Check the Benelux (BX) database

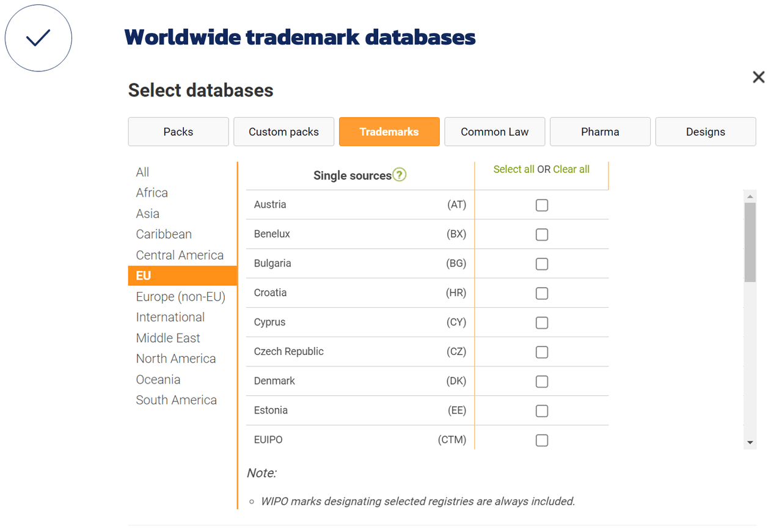click(x=541, y=235)
